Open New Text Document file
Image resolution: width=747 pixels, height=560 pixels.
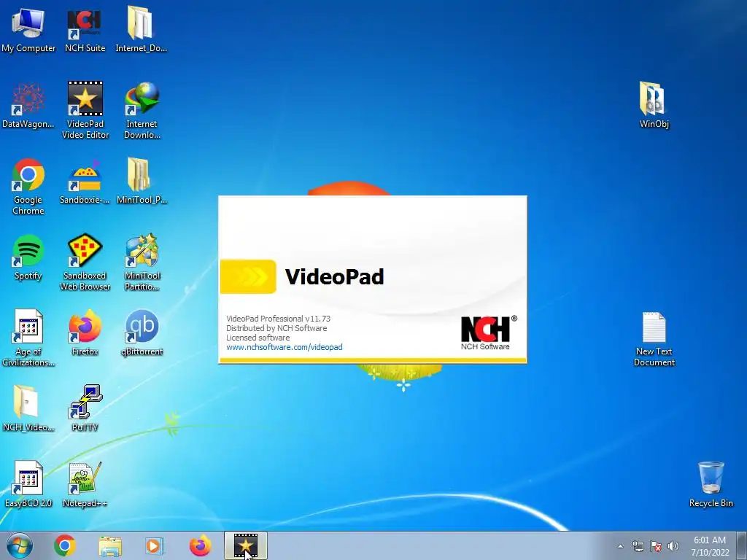[654, 339]
